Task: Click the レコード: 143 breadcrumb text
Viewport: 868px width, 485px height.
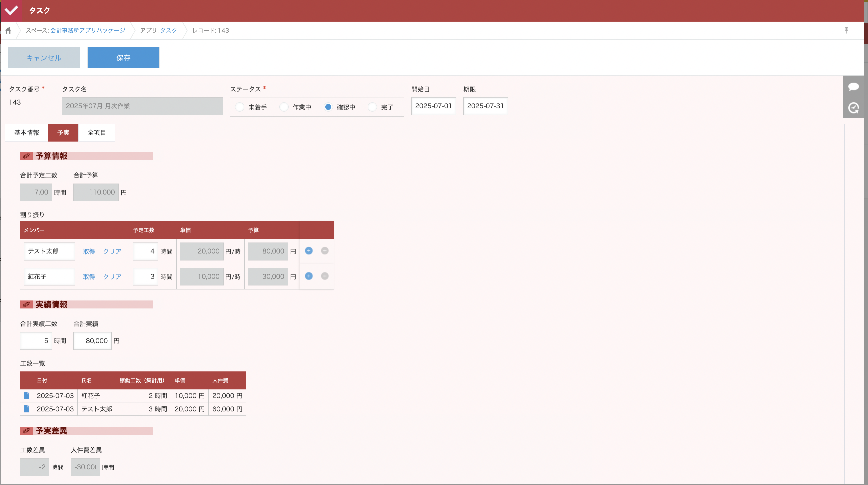Action: (211, 30)
